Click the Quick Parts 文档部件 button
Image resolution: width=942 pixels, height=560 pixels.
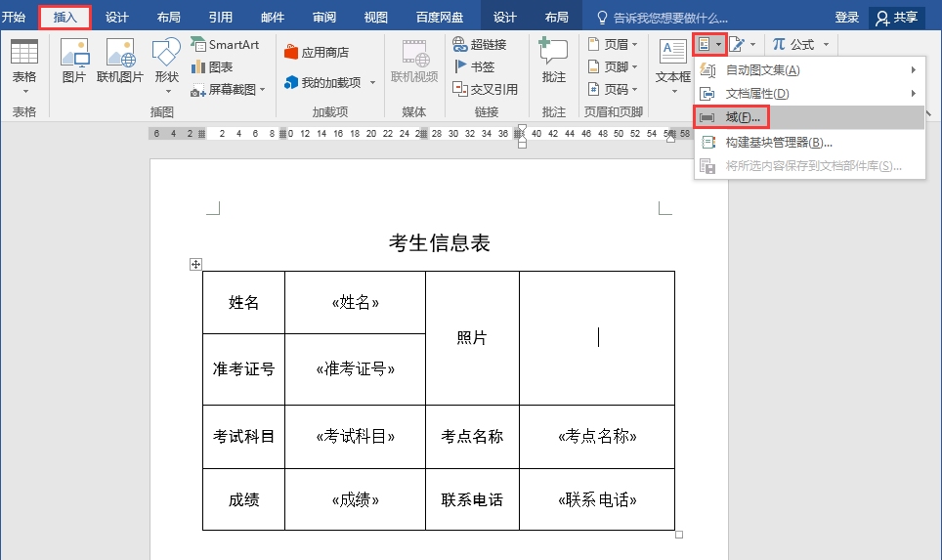tap(709, 44)
